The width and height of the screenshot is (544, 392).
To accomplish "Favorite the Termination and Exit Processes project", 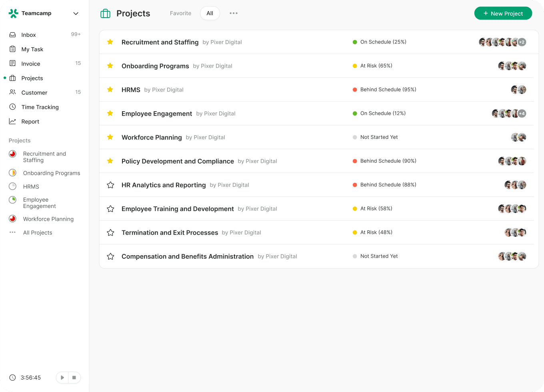I will coord(110,232).
